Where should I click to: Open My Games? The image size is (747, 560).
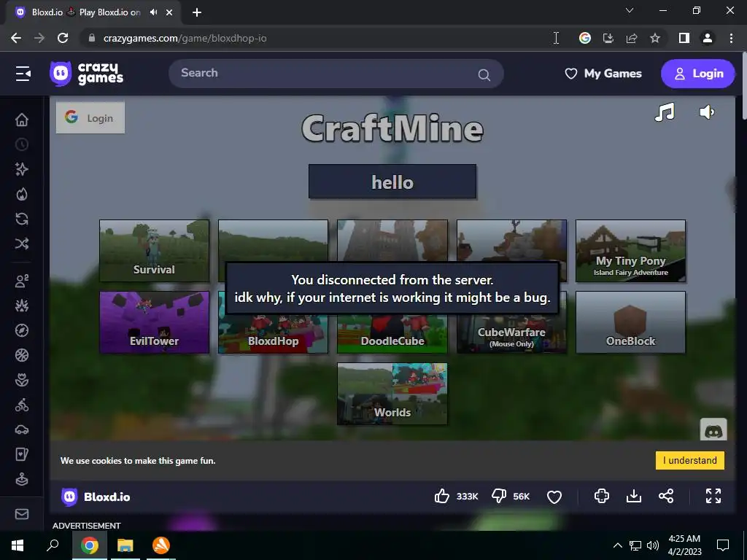(x=603, y=74)
